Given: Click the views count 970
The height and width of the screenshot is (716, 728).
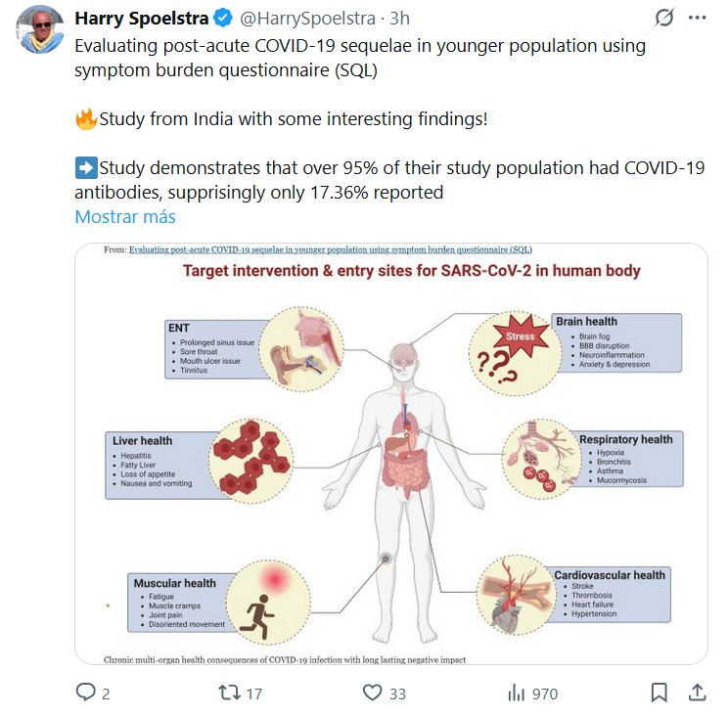Looking at the screenshot, I should (x=545, y=694).
